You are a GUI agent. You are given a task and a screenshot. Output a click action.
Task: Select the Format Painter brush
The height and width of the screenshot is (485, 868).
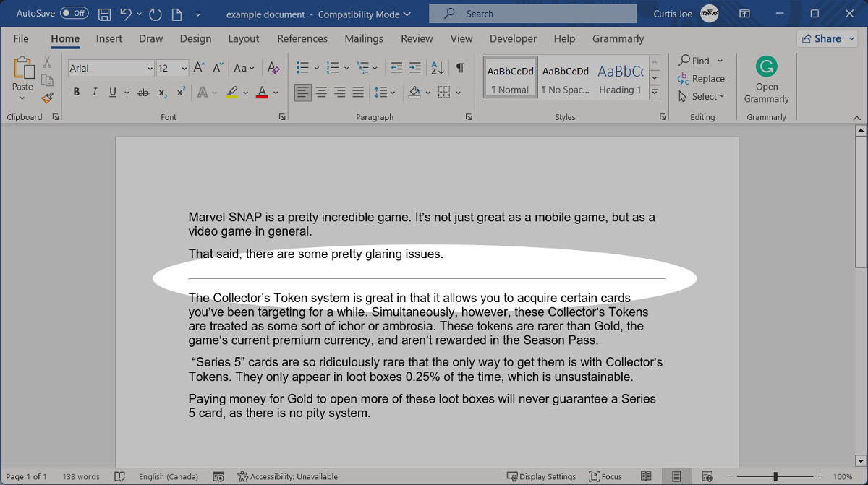(48, 98)
